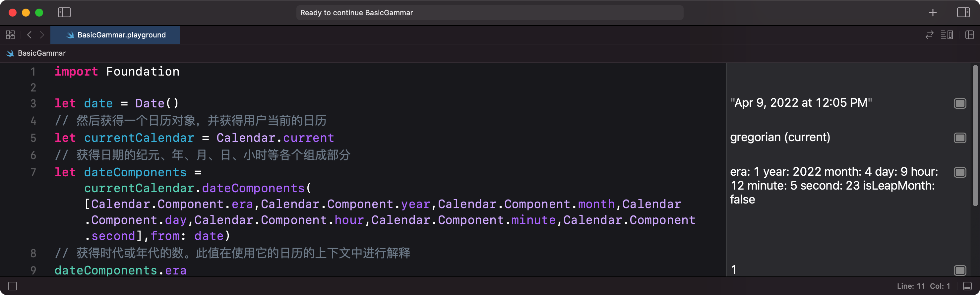Show quick look for the era result value 1
The width and height of the screenshot is (980, 295).
(x=960, y=270)
